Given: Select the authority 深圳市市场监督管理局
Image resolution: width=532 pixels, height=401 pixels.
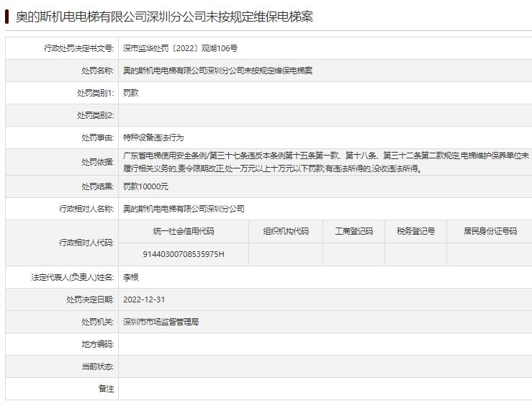Looking at the screenshot, I should click(161, 322).
